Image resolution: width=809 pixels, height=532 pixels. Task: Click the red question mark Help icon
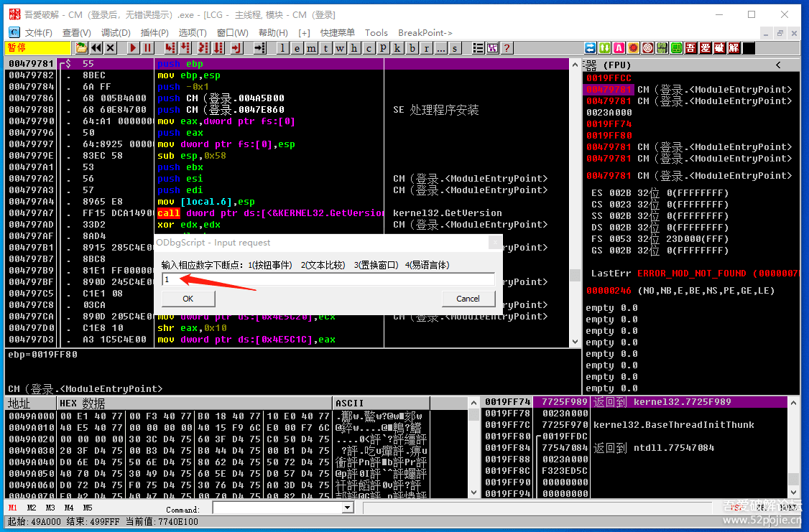[507, 48]
